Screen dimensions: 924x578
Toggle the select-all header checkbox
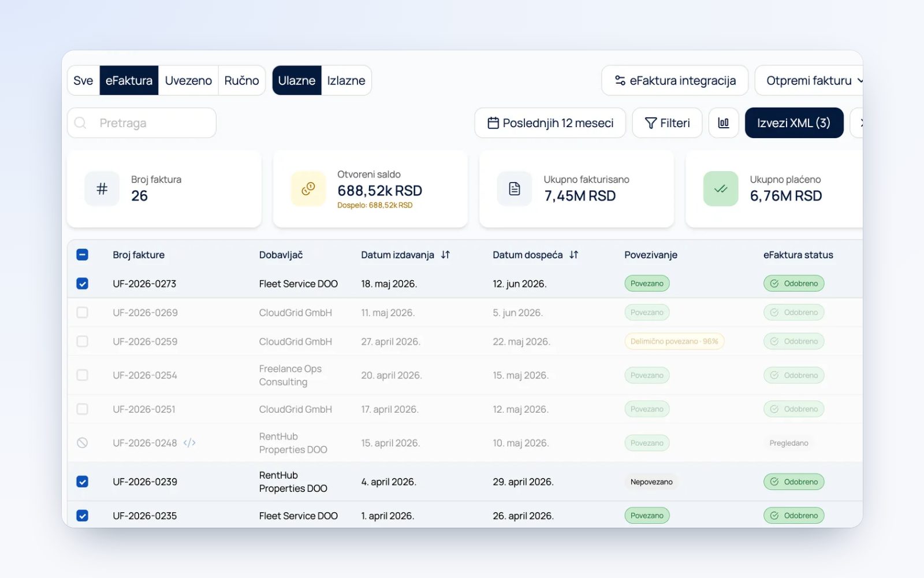[83, 255]
